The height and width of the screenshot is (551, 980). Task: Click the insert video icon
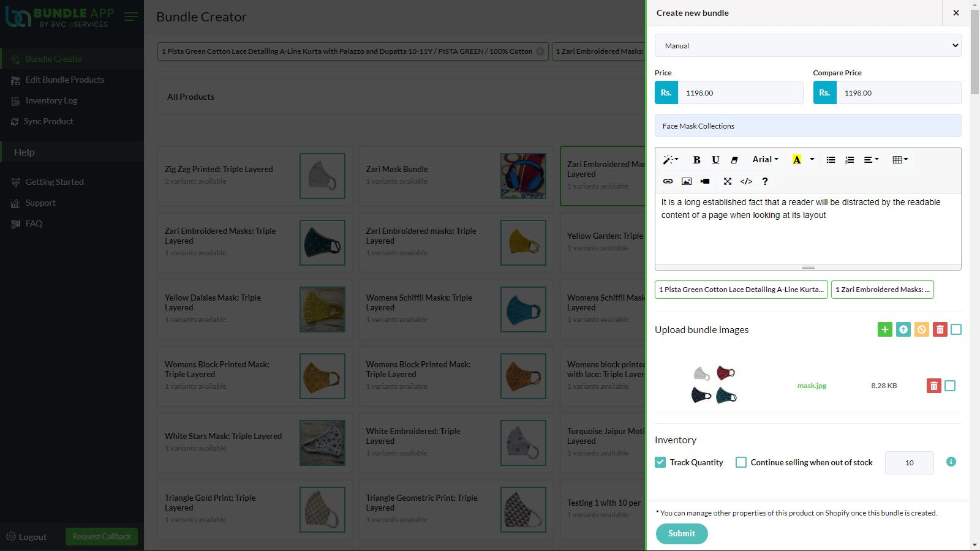click(705, 181)
